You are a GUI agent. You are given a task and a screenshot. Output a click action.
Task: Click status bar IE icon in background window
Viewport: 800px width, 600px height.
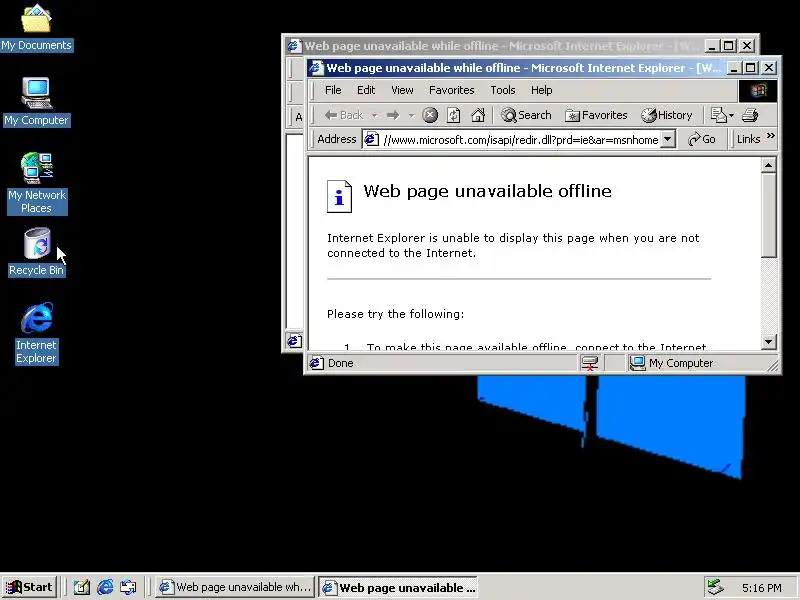coord(294,340)
